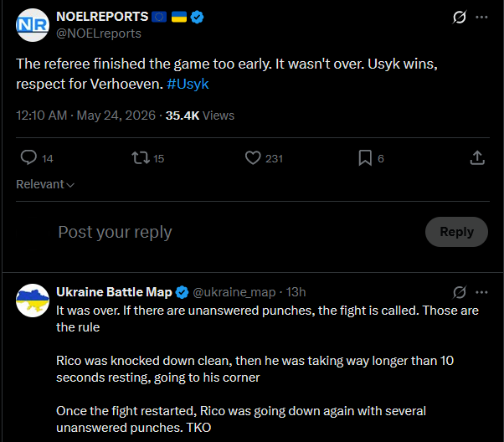
Task: Click the @ukraine_map handle
Action: 234,292
